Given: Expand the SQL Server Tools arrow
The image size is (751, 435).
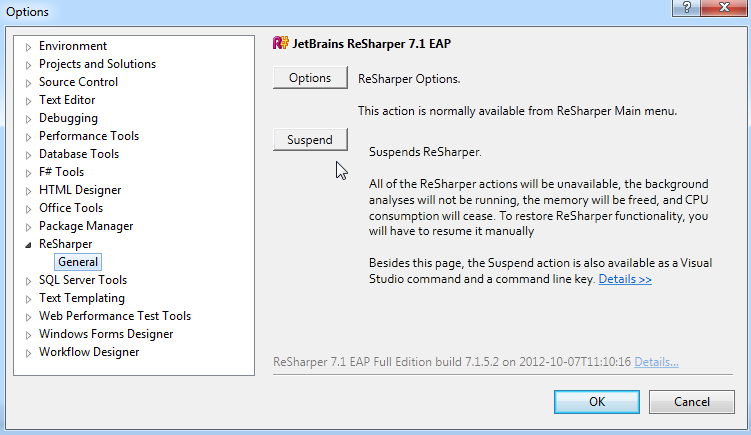Looking at the screenshot, I should [28, 281].
